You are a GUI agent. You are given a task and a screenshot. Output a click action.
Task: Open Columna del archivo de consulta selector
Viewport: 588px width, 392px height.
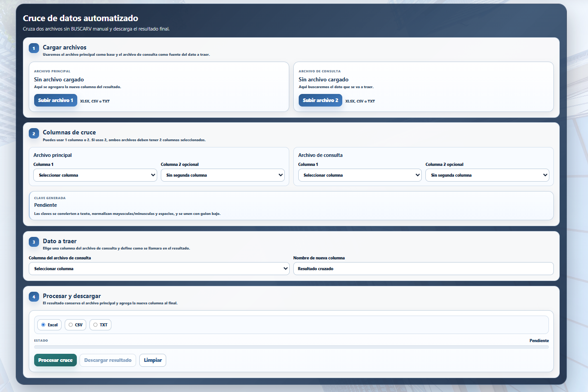point(159,268)
